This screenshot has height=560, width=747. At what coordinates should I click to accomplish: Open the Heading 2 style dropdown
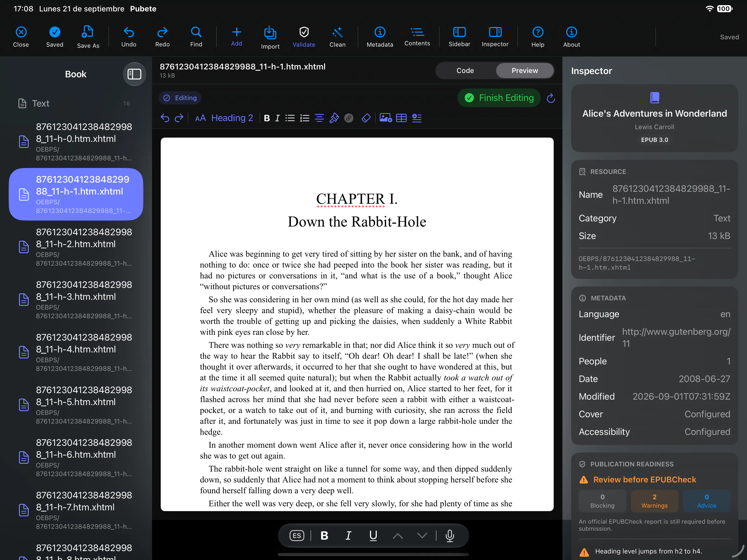tap(232, 118)
